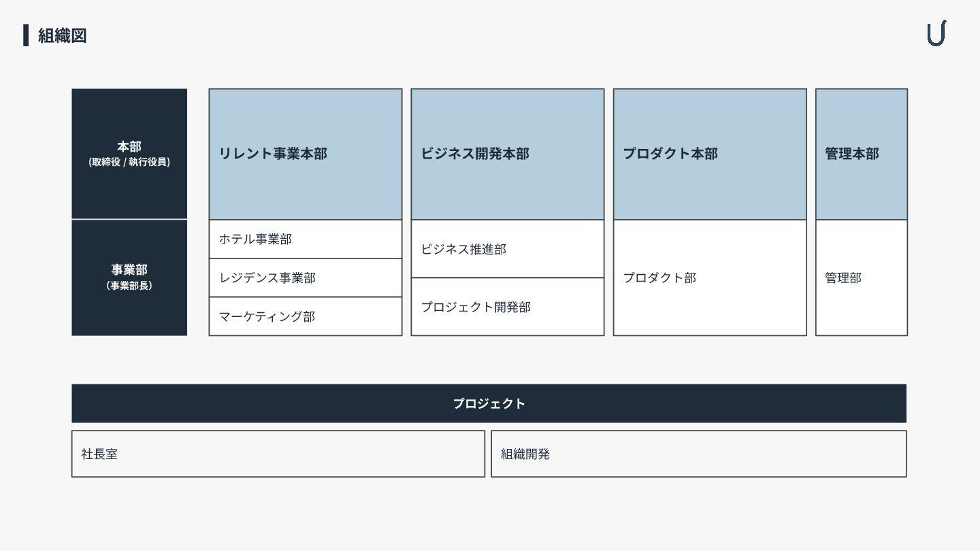Click the dark bar beside 組織図 title
The width and height of the screenshot is (980, 551).
coord(26,35)
